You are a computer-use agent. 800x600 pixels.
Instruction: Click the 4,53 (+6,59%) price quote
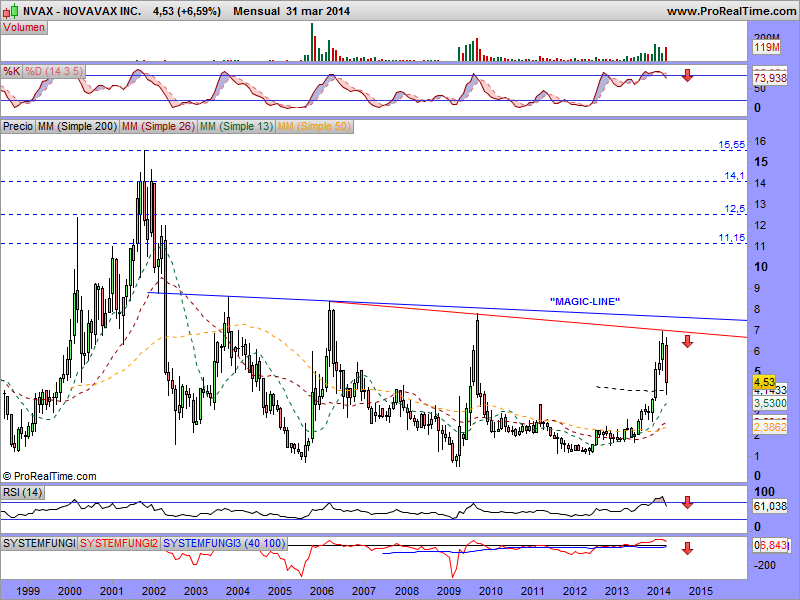pos(187,11)
